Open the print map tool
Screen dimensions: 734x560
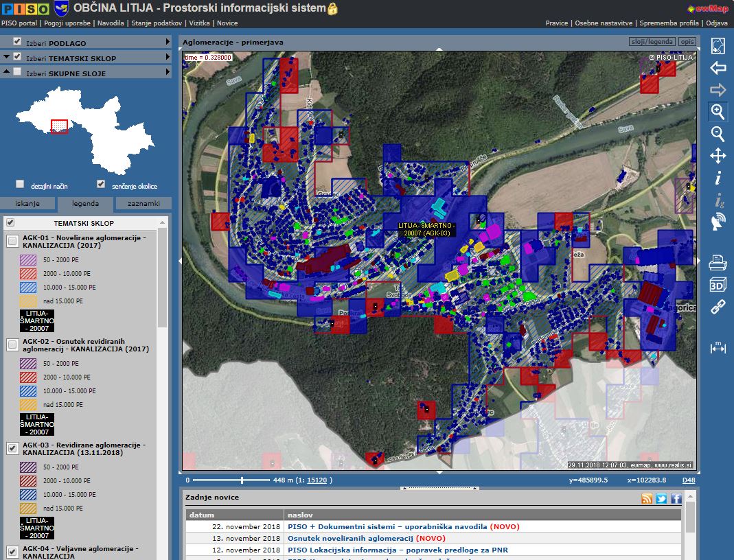tap(718, 261)
